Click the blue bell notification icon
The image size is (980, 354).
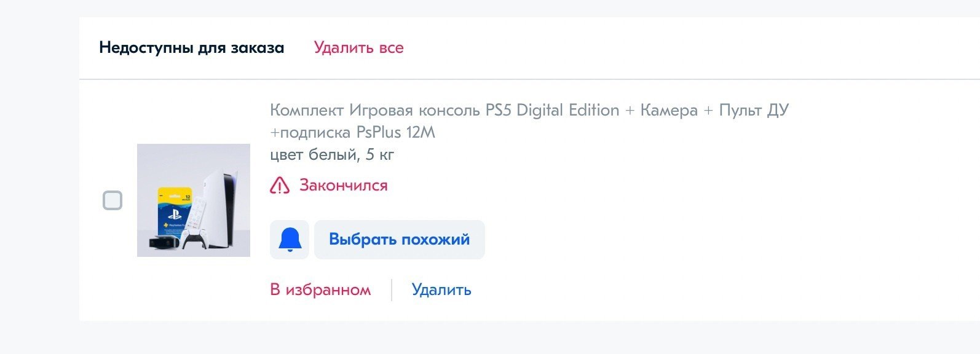point(290,240)
